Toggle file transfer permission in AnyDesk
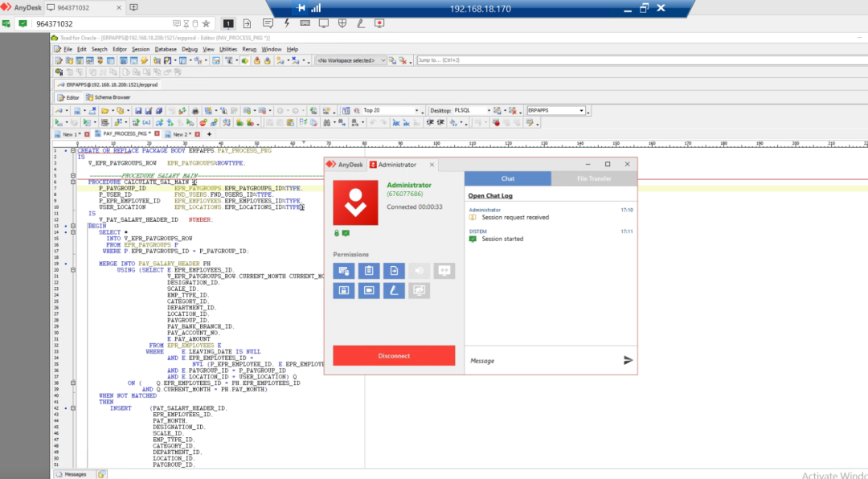Screen dimensions: 868x479 (394, 271)
